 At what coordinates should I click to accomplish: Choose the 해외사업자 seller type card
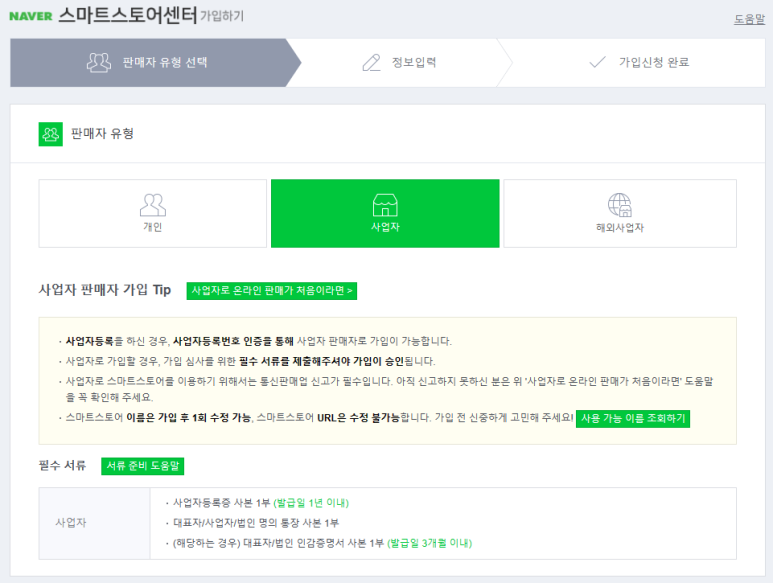[x=620, y=213]
